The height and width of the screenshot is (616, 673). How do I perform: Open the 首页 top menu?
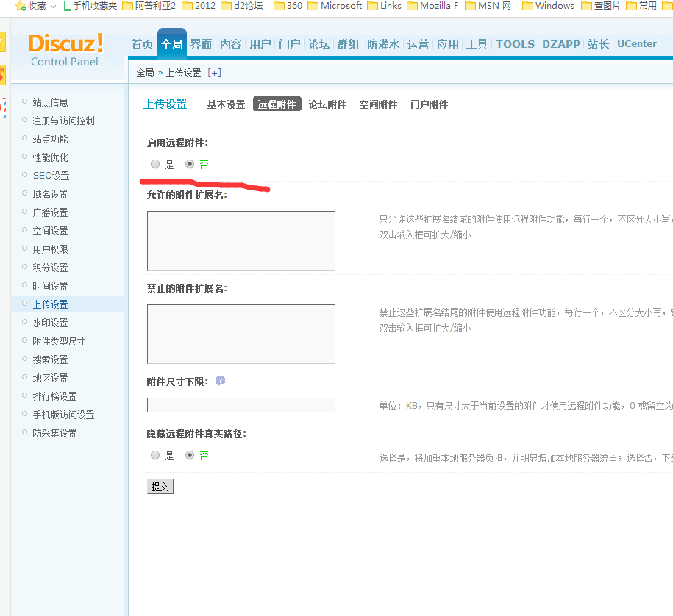pos(143,44)
